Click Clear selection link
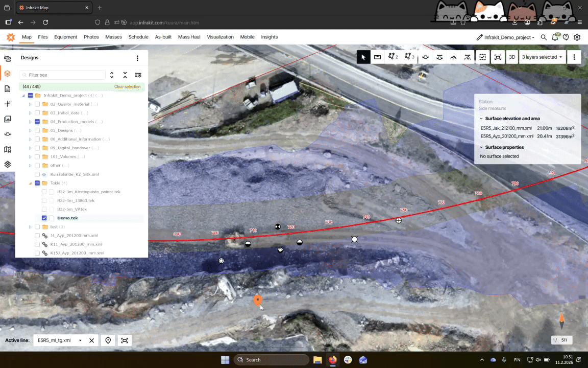The height and width of the screenshot is (368, 588). (127, 87)
